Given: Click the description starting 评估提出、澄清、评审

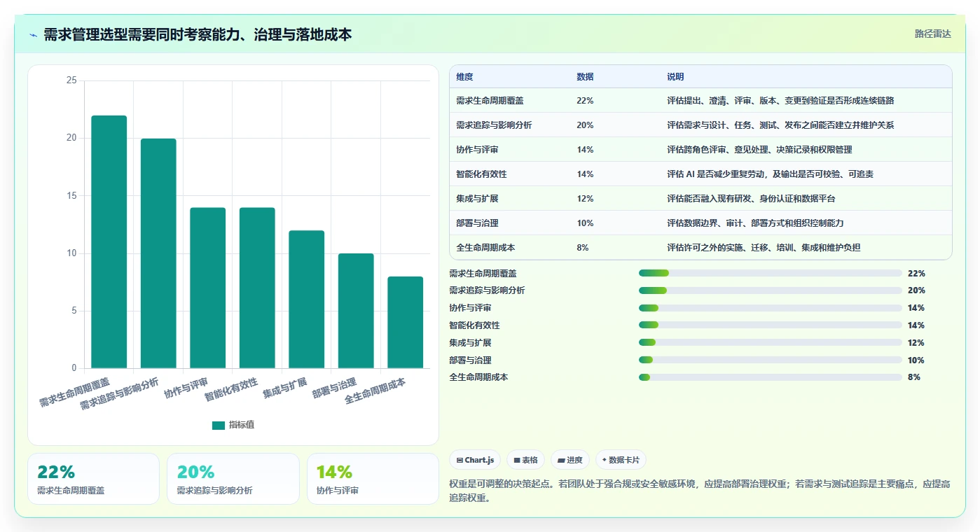Looking at the screenshot, I should pos(780,101).
